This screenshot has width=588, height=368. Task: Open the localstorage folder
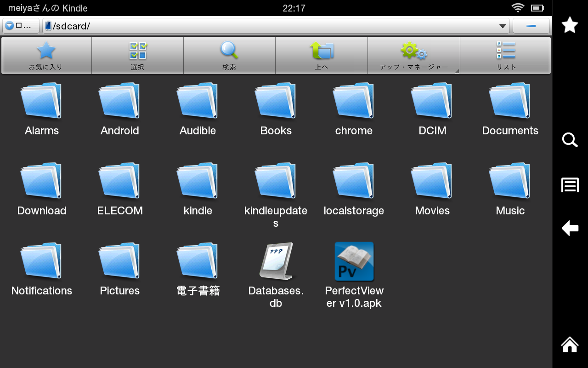[x=354, y=189]
